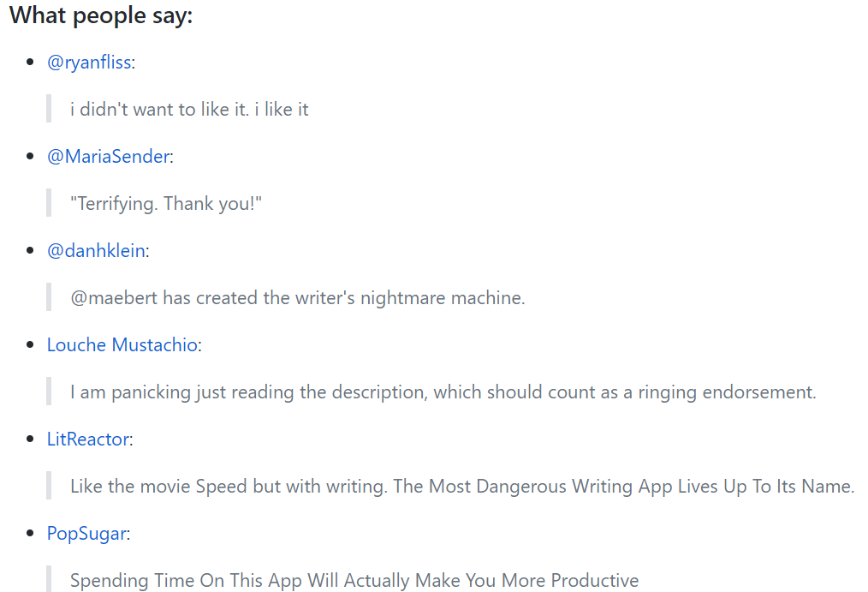Click the gray quote bar under PopSugar
868x592 pixels.
[49, 579]
